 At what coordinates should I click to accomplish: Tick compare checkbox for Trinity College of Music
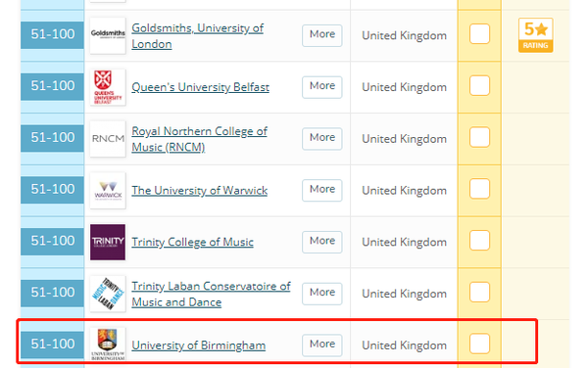coord(479,241)
